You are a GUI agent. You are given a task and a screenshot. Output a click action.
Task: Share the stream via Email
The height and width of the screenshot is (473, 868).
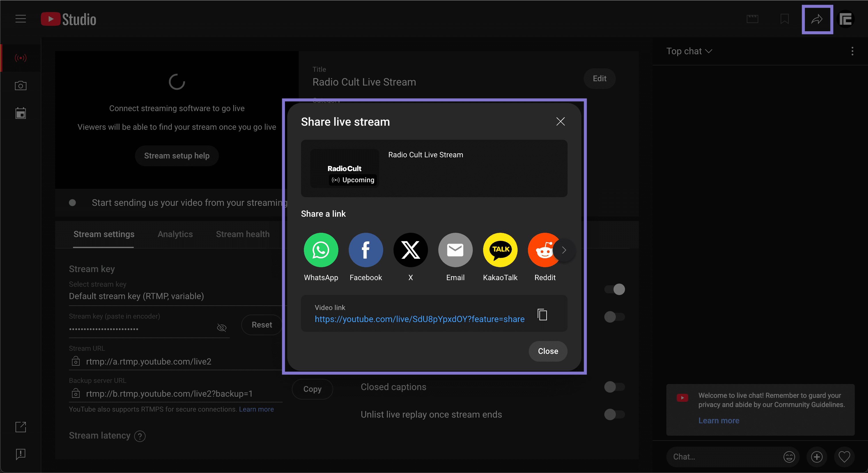coord(455,250)
